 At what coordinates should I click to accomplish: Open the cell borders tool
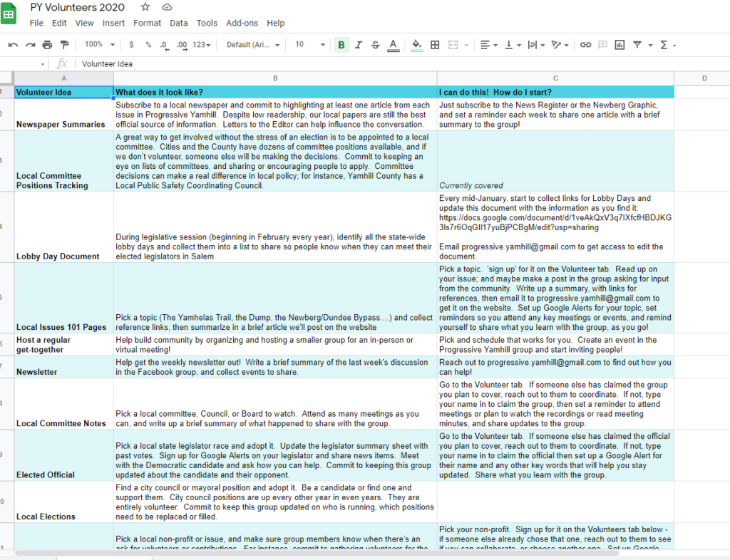(435, 45)
